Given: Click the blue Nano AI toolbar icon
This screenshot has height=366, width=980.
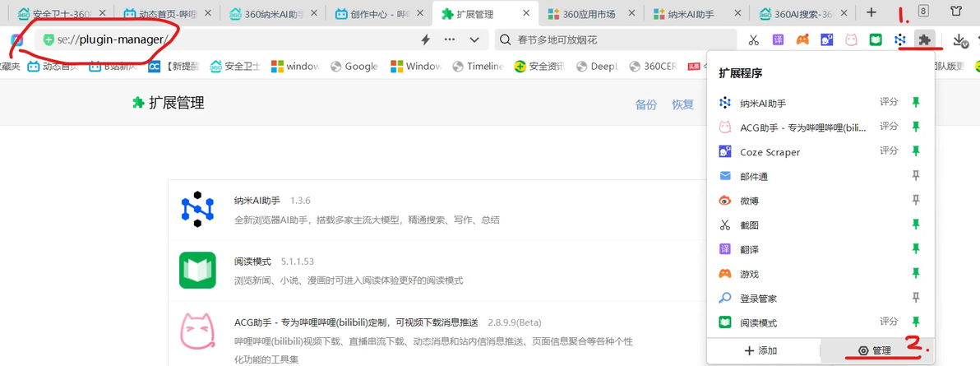Looking at the screenshot, I should pyautogui.click(x=900, y=40).
